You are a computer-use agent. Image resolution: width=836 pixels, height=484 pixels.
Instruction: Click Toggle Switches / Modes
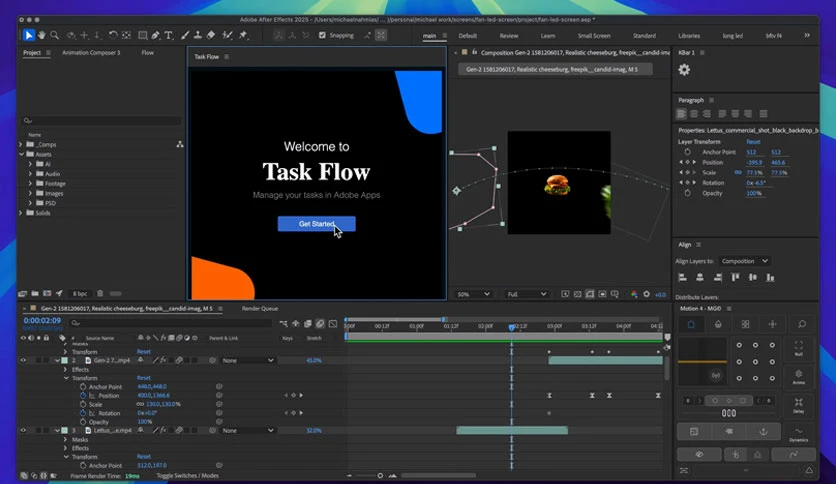(x=188, y=475)
